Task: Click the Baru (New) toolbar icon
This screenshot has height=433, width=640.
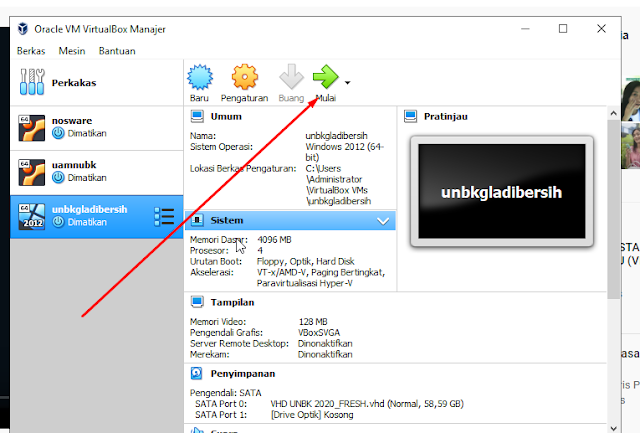Action: click(x=200, y=77)
